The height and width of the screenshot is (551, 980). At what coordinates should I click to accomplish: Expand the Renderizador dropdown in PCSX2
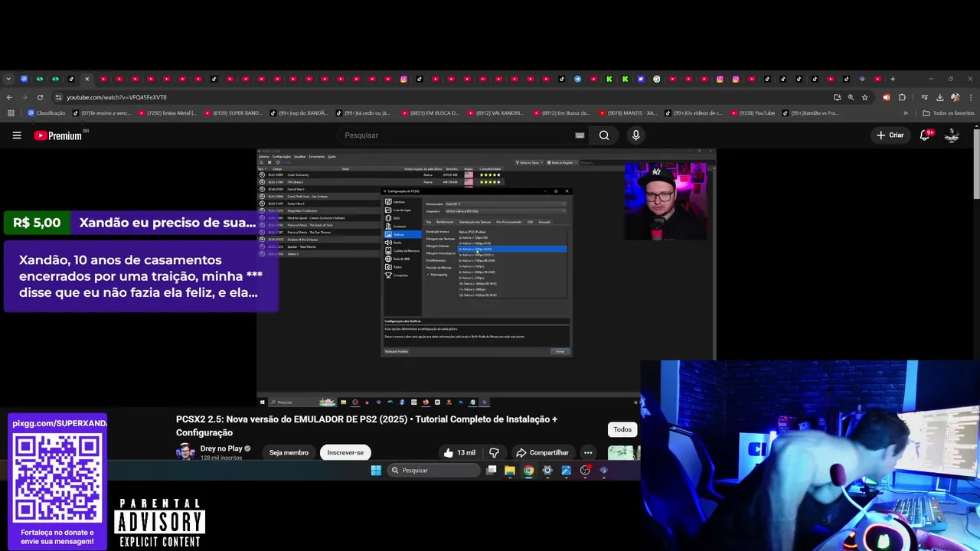pyautogui.click(x=505, y=204)
